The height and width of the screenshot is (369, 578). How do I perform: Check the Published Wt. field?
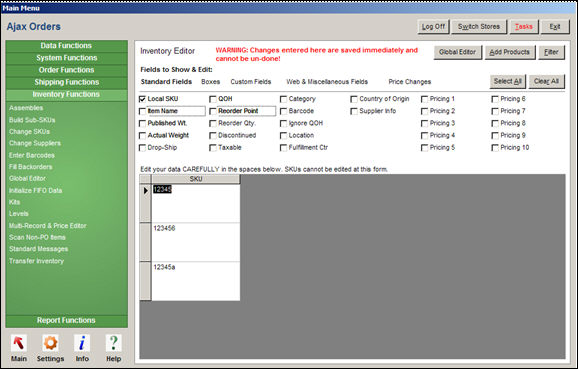point(142,123)
